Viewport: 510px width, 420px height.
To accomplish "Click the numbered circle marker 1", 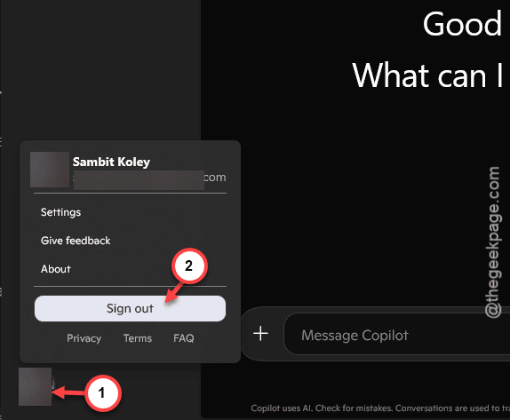I will pos(102,392).
